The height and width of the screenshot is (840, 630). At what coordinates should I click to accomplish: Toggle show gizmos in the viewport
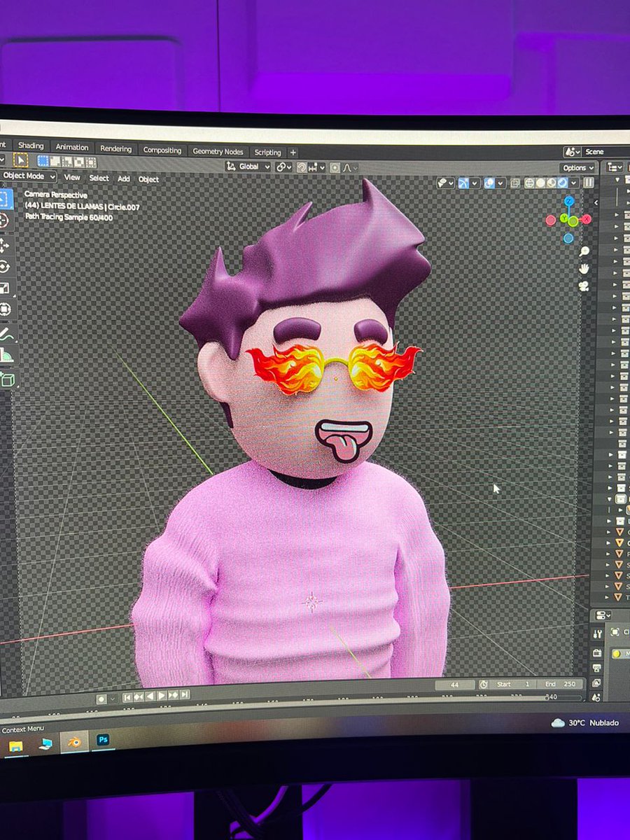point(462,182)
